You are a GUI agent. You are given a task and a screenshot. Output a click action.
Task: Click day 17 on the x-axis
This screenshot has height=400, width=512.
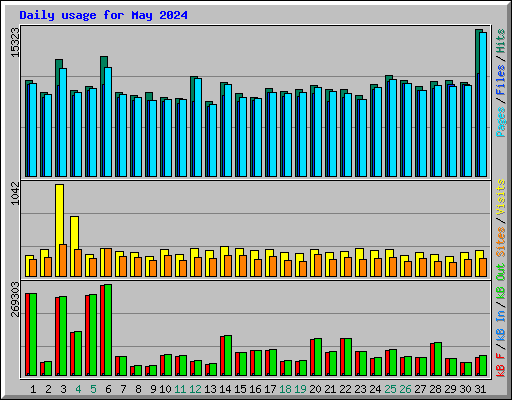coord(270,389)
